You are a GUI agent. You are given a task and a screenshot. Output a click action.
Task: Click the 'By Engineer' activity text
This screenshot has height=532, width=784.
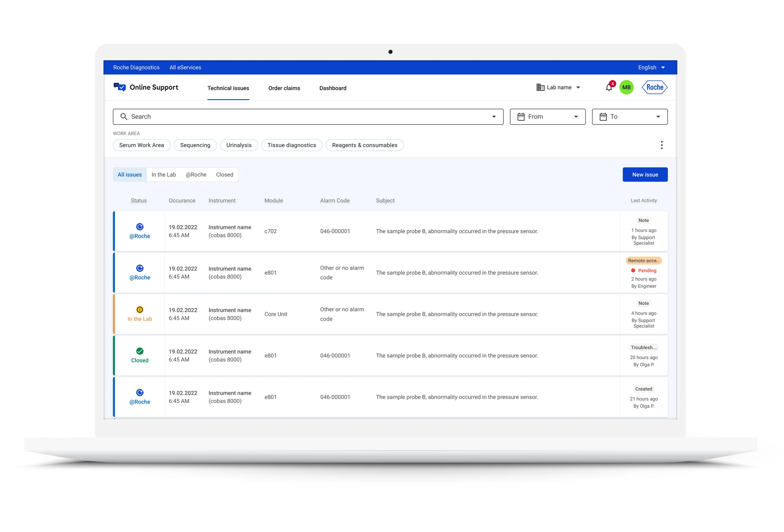coord(644,286)
